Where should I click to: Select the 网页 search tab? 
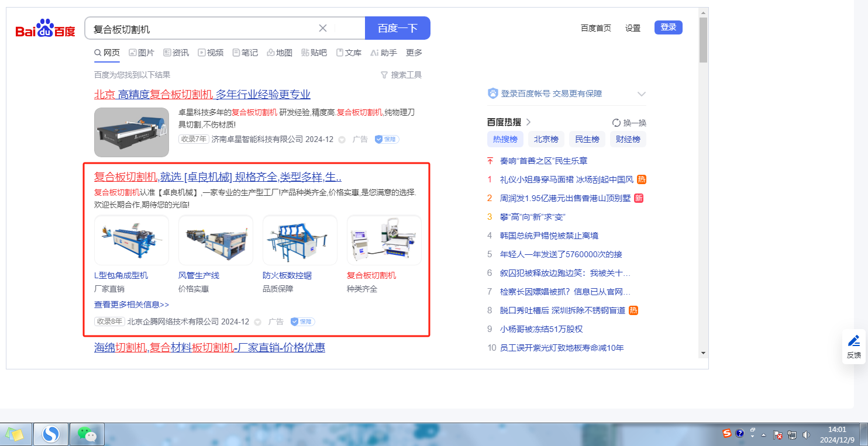[107, 53]
